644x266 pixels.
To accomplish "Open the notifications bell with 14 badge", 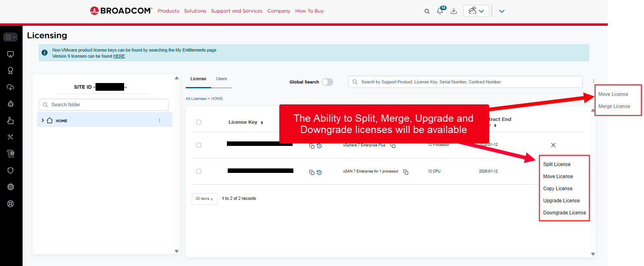I will coord(440,11).
